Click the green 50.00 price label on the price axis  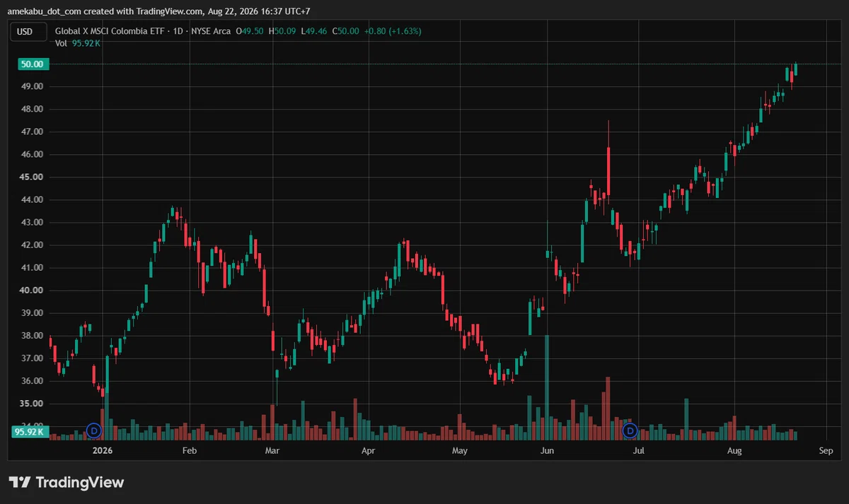tap(33, 64)
